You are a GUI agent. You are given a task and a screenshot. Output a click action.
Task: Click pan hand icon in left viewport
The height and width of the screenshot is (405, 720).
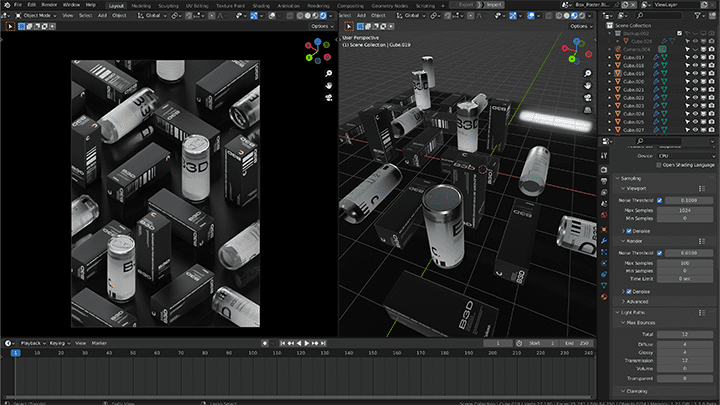tap(329, 85)
